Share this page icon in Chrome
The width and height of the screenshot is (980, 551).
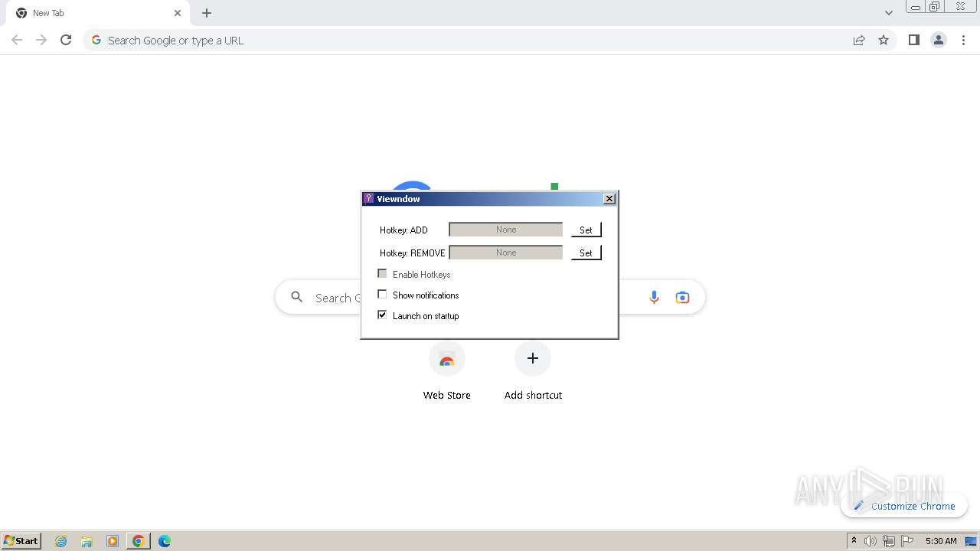click(859, 40)
